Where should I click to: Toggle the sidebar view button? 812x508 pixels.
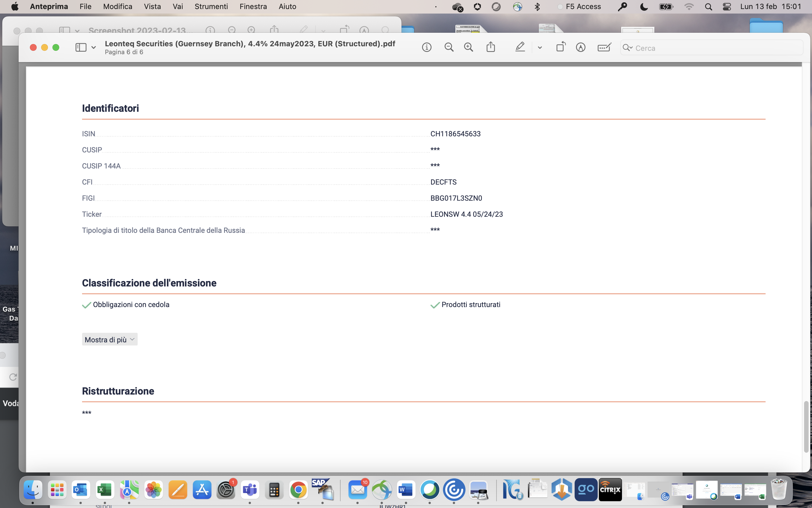click(81, 47)
